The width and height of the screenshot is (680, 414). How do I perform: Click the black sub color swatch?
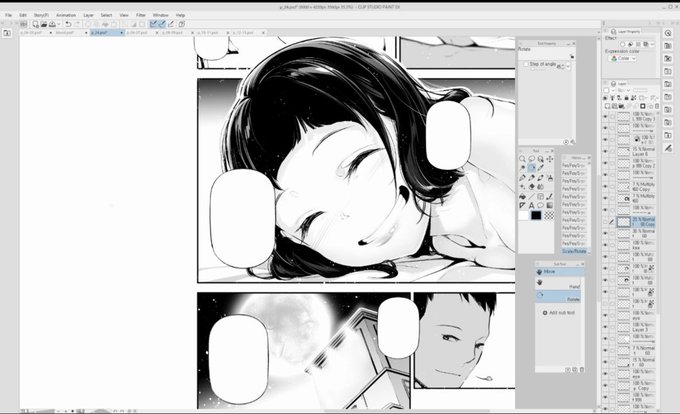coord(536,215)
